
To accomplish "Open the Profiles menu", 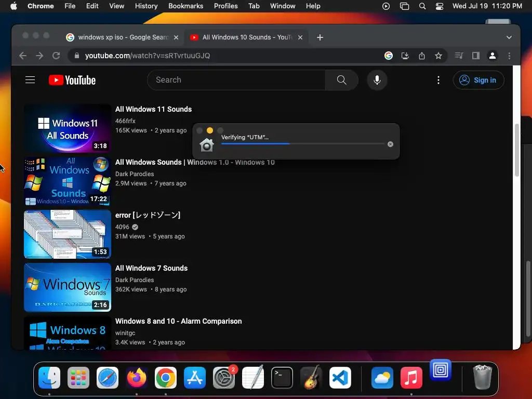I will coord(225,6).
